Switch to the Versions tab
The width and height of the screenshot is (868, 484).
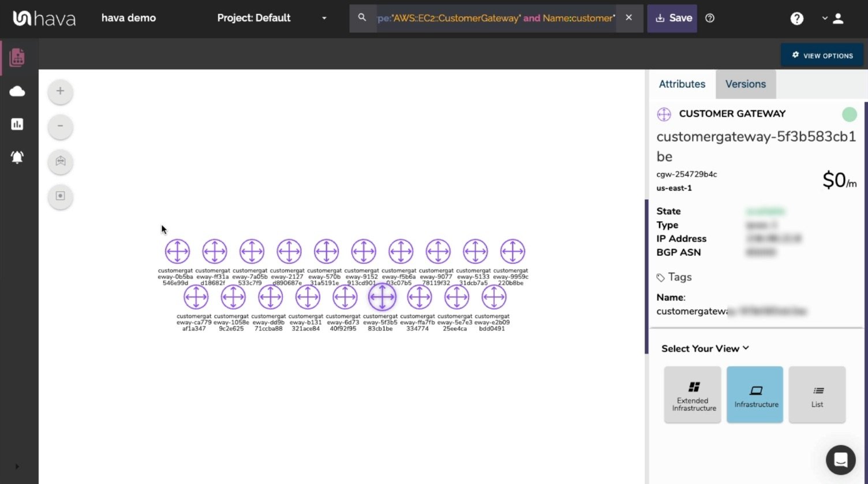745,84
